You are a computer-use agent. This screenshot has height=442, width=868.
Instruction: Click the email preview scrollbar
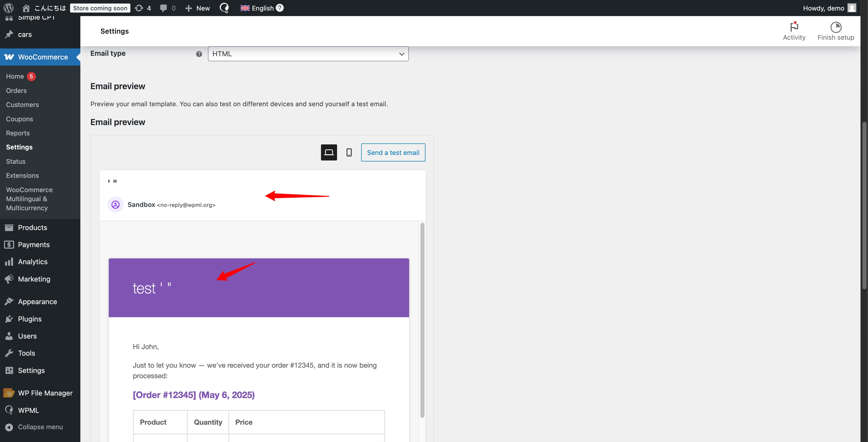click(422, 320)
